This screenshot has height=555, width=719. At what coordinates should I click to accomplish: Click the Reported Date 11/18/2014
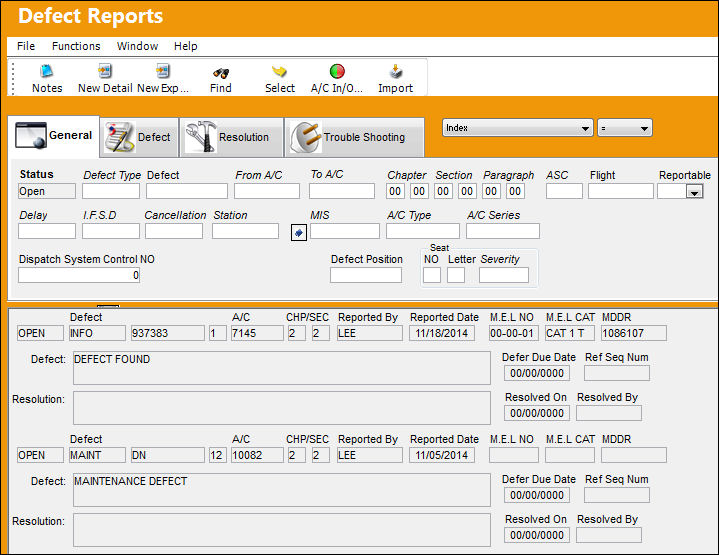coord(442,333)
